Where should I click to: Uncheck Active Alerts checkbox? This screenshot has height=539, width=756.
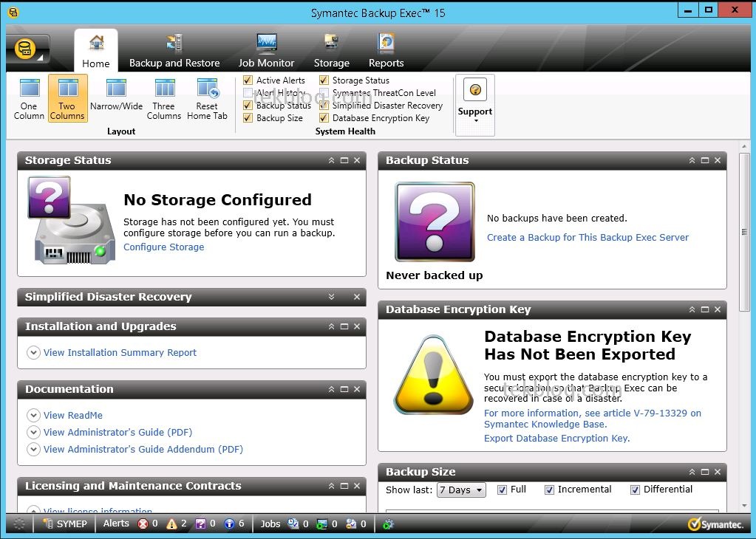[x=248, y=80]
